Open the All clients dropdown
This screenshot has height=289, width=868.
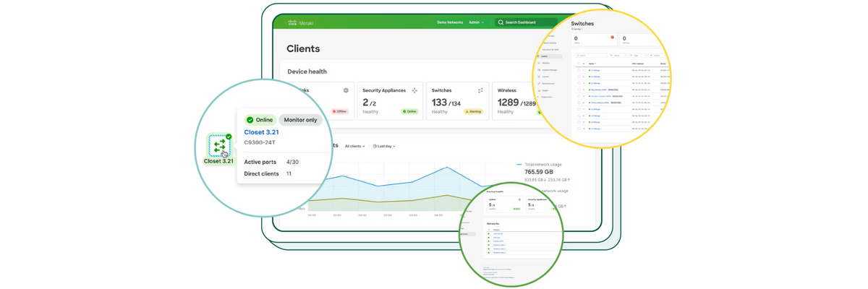(x=355, y=146)
